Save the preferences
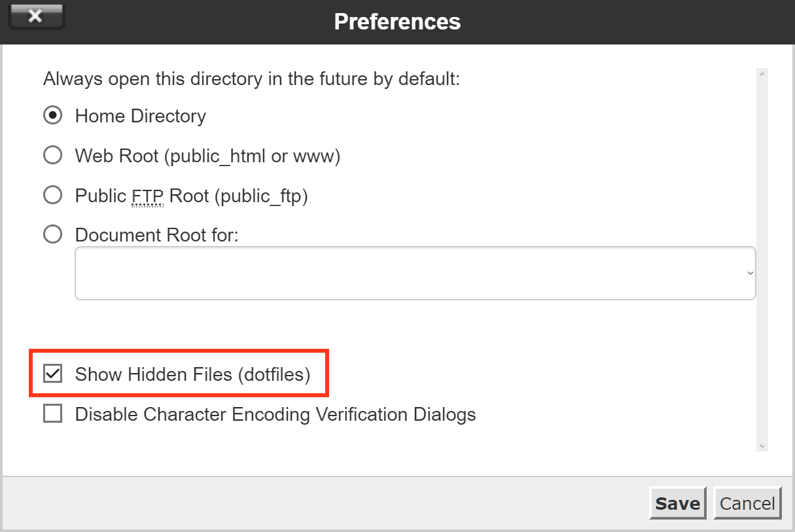 [678, 504]
